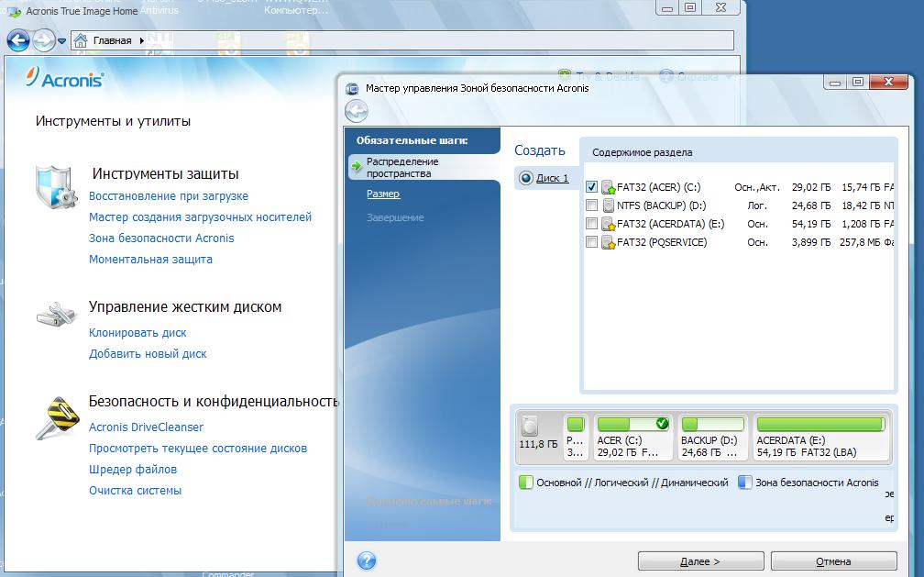924x577 pixels.
Task: Click the Отмена button
Action: (833, 561)
